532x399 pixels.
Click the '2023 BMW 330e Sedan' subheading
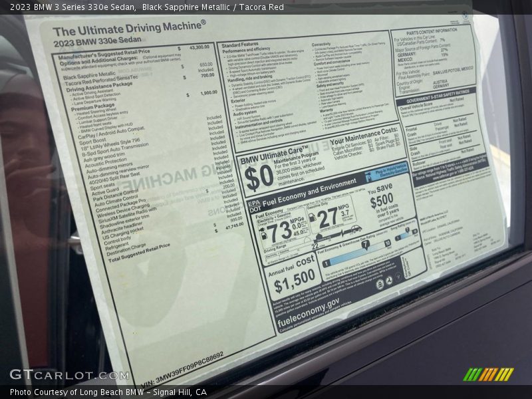tap(97, 42)
